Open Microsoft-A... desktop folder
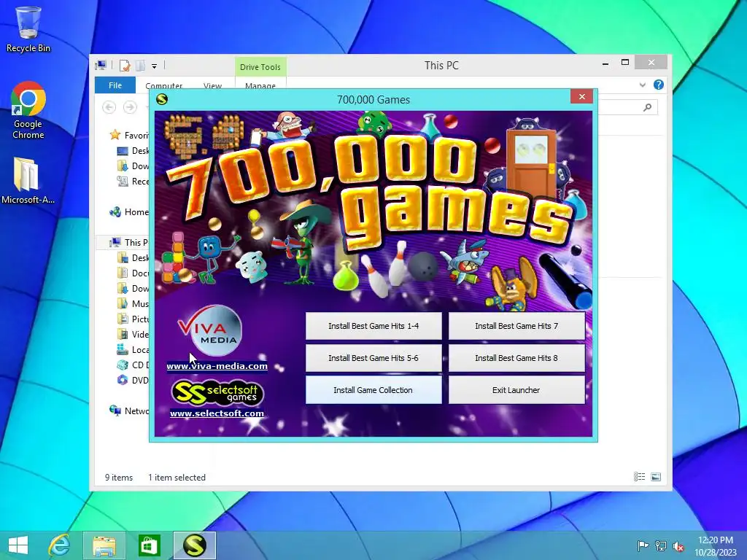Screen dimensions: 747x560 (x=28, y=181)
